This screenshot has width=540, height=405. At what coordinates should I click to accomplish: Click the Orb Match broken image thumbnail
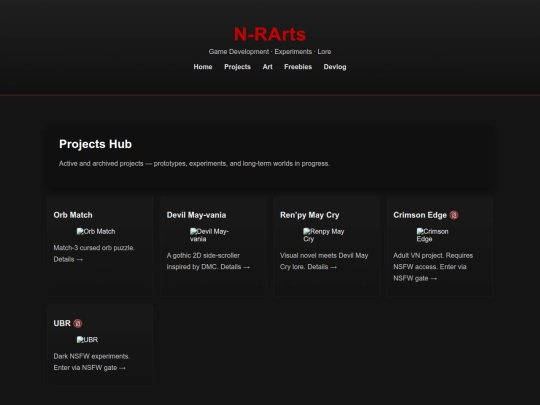coord(96,231)
